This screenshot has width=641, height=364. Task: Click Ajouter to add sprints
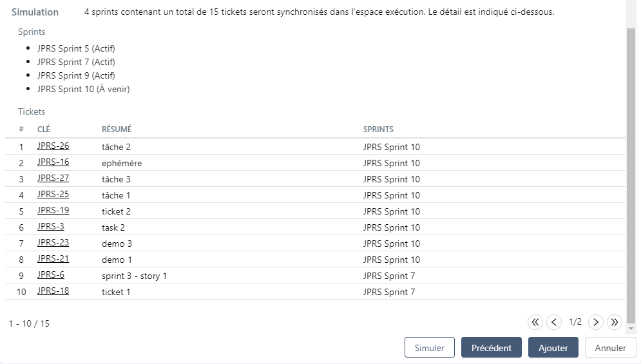[553, 347]
